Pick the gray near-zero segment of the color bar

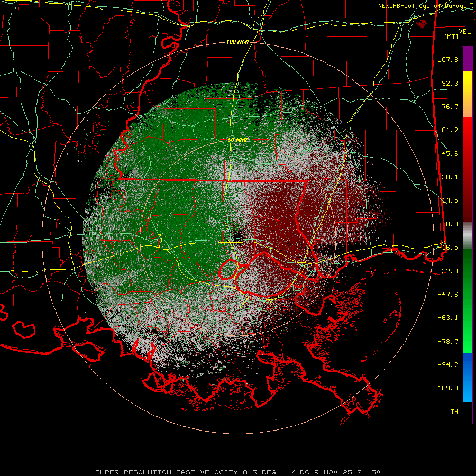pos(467,235)
